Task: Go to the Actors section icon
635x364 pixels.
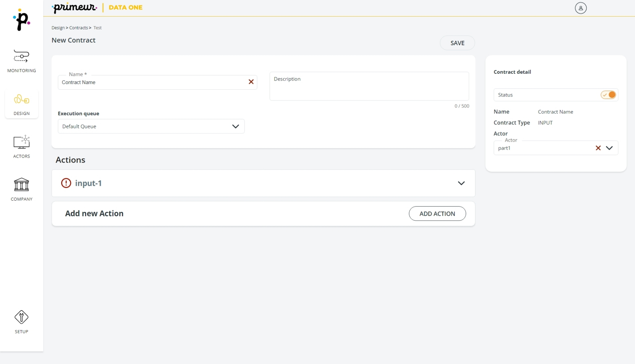Action: [21, 142]
